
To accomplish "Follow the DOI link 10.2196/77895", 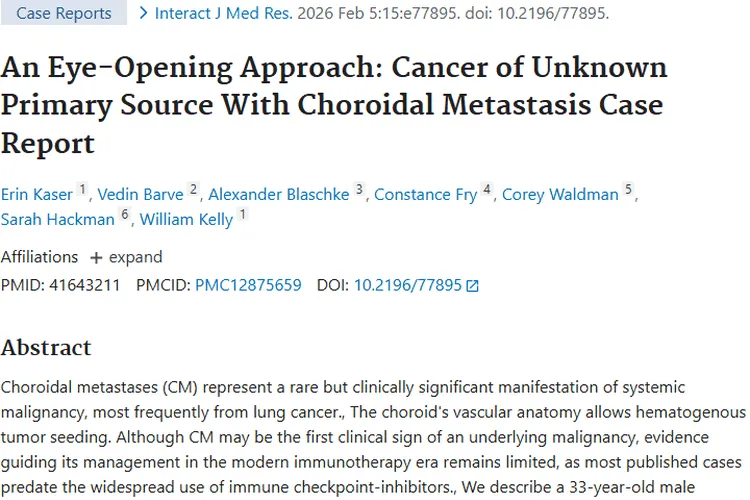I will (x=408, y=285).
